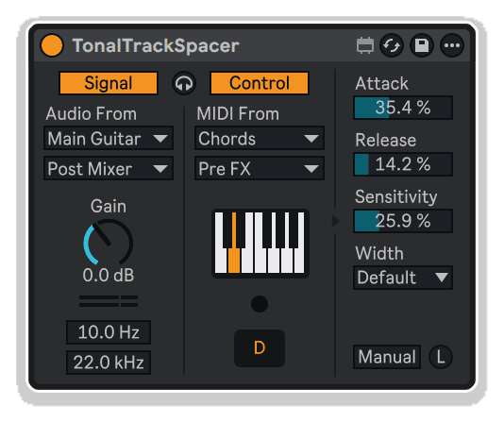The height and width of the screenshot is (423, 504).
Task: Click the Manual button
Action: point(387,357)
